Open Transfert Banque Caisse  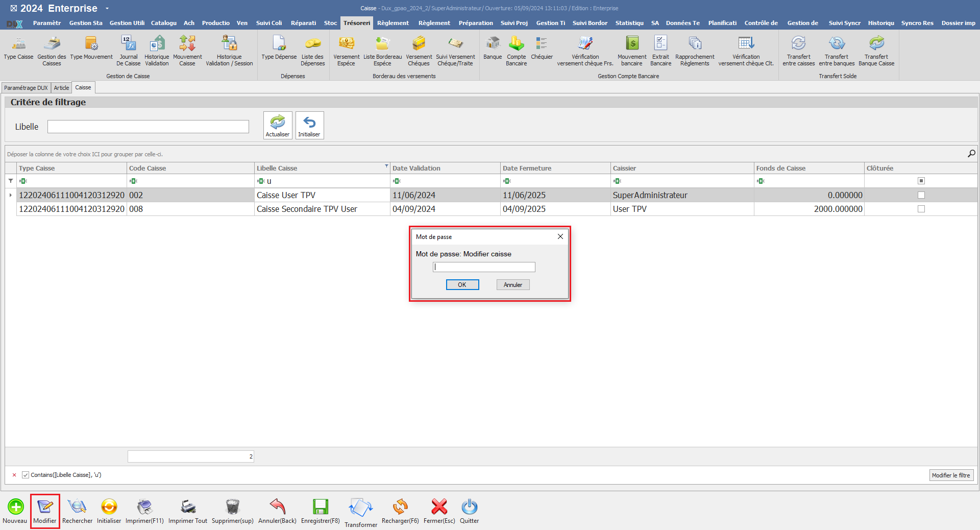(876, 51)
